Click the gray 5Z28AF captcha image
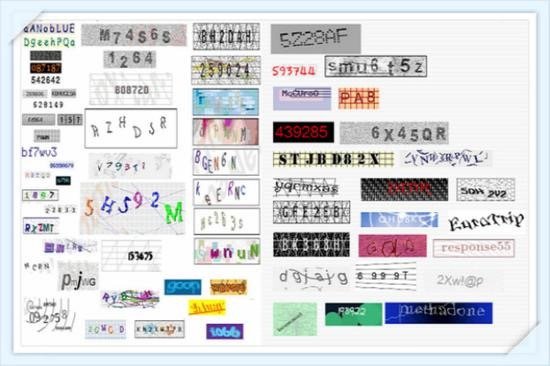Viewport: 550px width, 366px height. click(x=316, y=39)
